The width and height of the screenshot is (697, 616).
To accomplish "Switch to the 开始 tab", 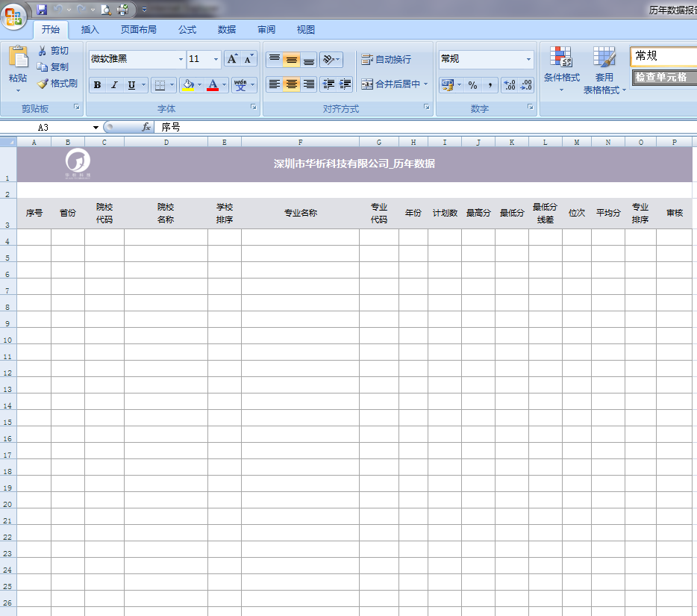I will click(x=51, y=29).
